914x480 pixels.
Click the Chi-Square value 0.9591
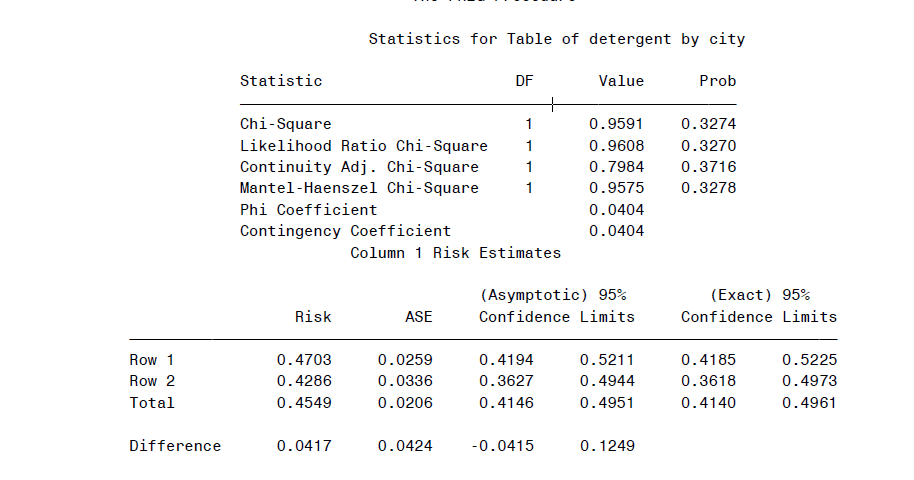(x=616, y=125)
